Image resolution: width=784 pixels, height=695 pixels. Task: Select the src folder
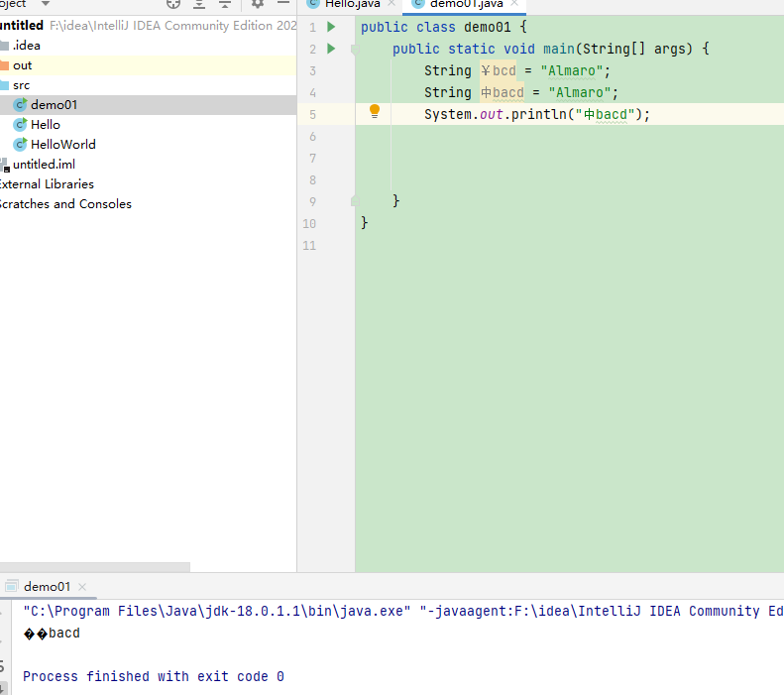click(x=21, y=85)
